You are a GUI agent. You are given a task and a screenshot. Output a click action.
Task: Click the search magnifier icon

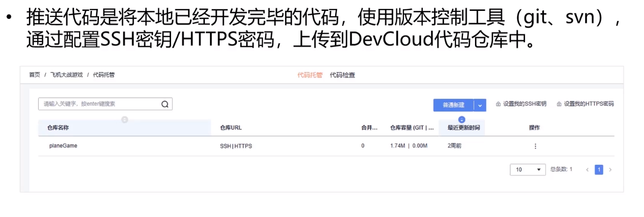pyautogui.click(x=165, y=104)
